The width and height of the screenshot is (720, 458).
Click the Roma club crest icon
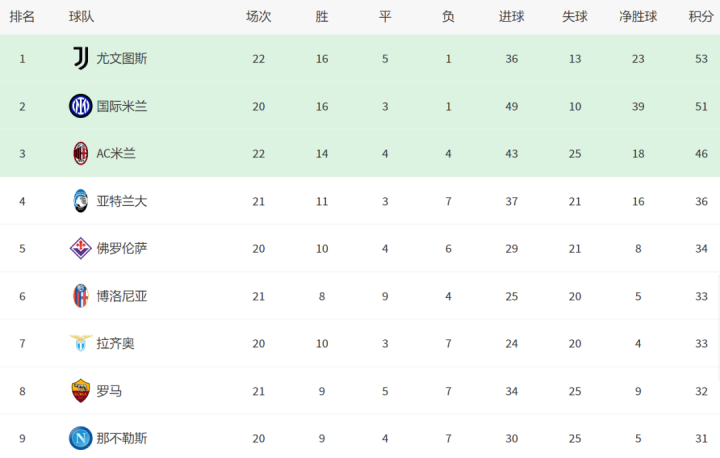click(81, 391)
